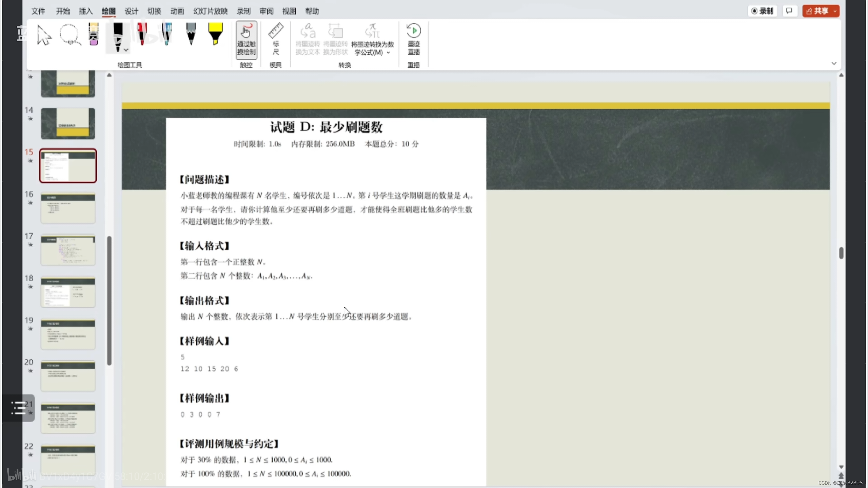Image resolution: width=868 pixels, height=488 pixels.
Task: Open the 文件 menu
Action: click(38, 11)
